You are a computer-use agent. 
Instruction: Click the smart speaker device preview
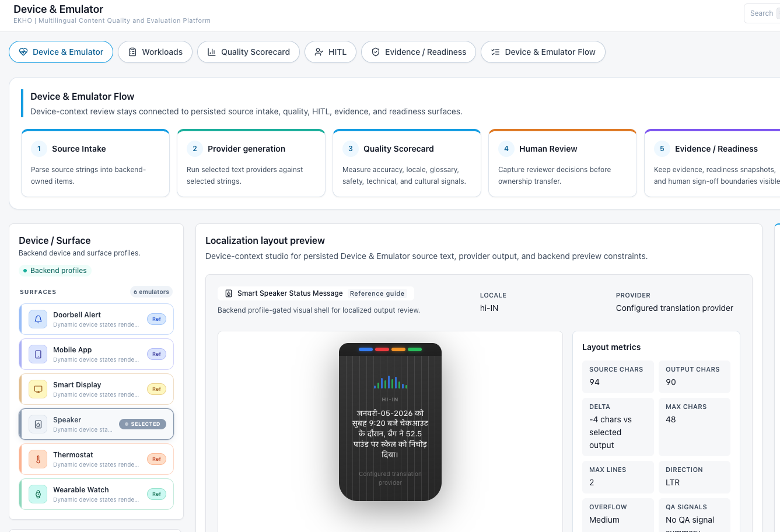[390, 422]
